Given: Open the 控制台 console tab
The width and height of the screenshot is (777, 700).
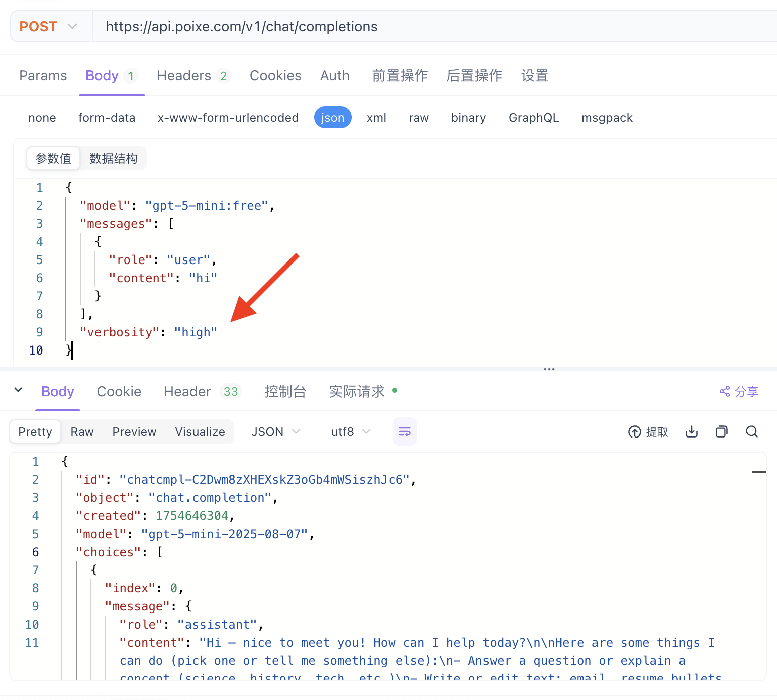Looking at the screenshot, I should click(x=285, y=392).
